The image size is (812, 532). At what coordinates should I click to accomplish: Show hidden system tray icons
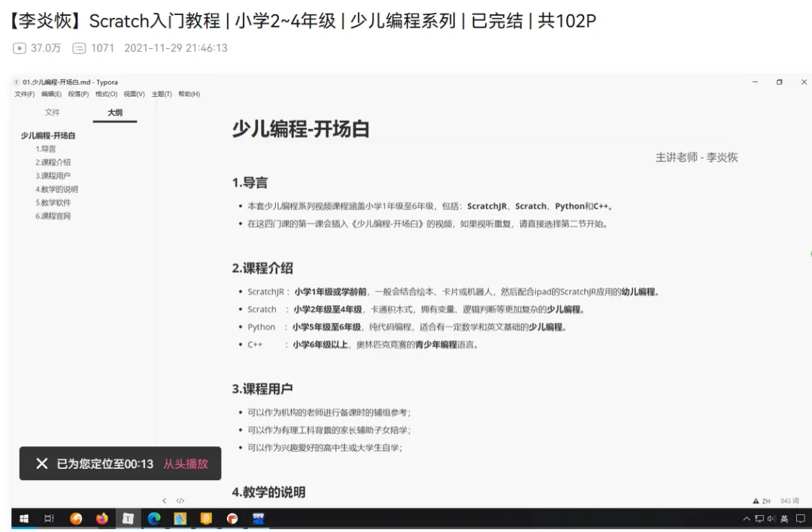pyautogui.click(x=747, y=518)
